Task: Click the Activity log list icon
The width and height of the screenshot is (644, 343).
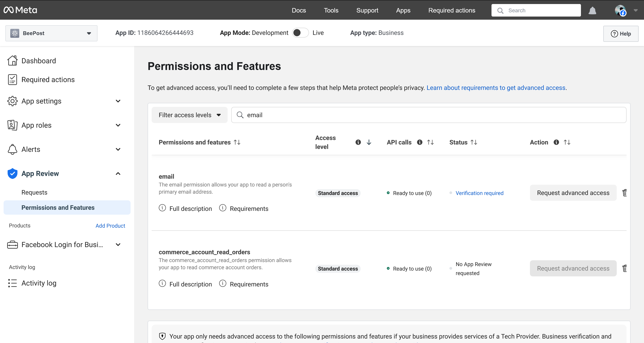Action: [12, 283]
